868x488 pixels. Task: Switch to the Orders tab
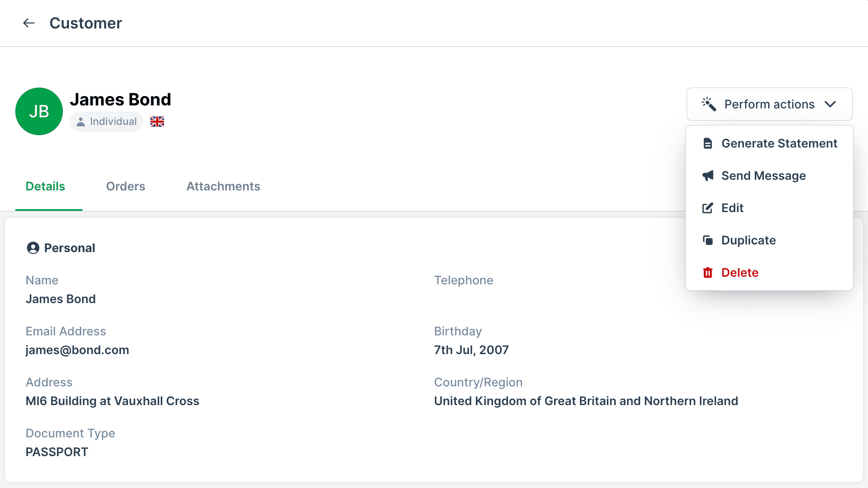tap(126, 187)
